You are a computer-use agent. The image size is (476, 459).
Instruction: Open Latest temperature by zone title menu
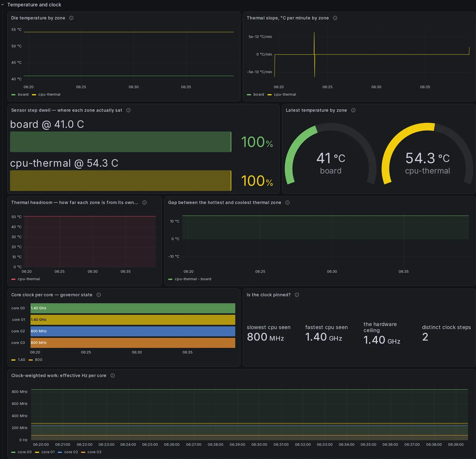pos(316,110)
